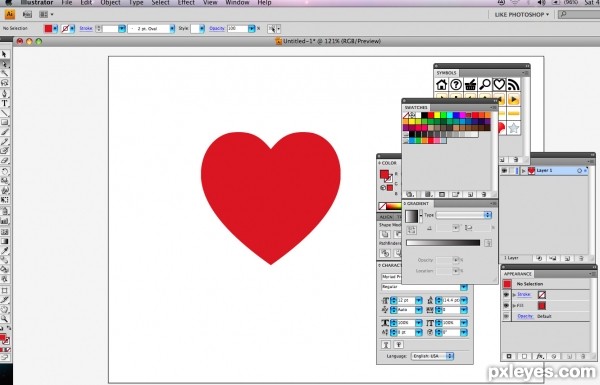
Task: Toggle Opacity visibility eye in Appearance panel
Action: point(506,316)
